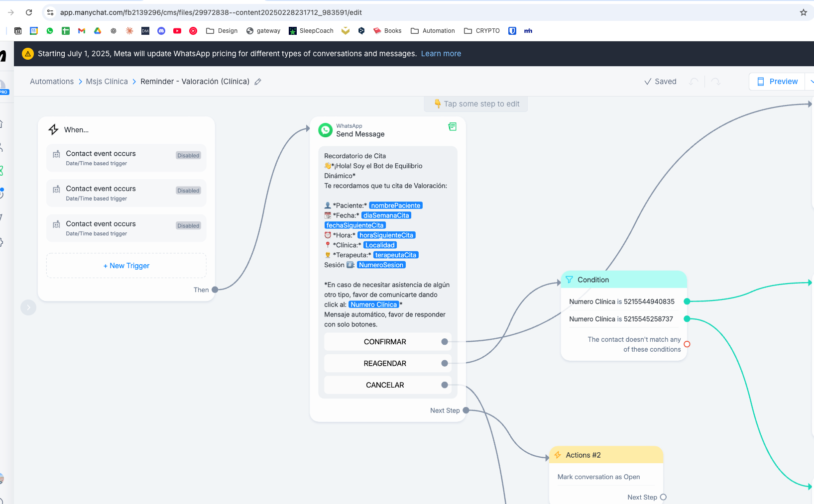This screenshot has width=814, height=504.
Task: Open site information icon in address bar
Action: click(x=50, y=12)
